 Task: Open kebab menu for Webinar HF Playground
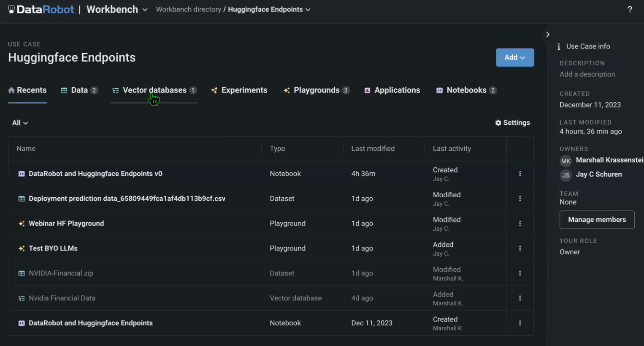pyautogui.click(x=520, y=223)
